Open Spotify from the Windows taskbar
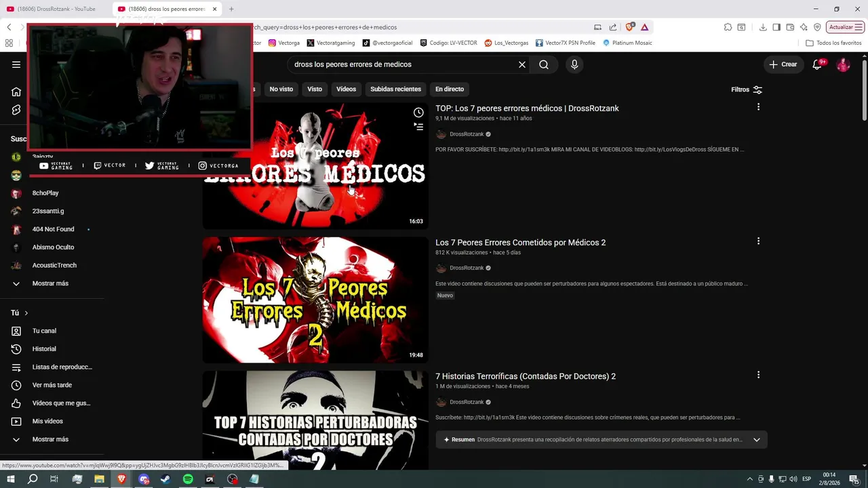The image size is (868, 488). pos(188,479)
